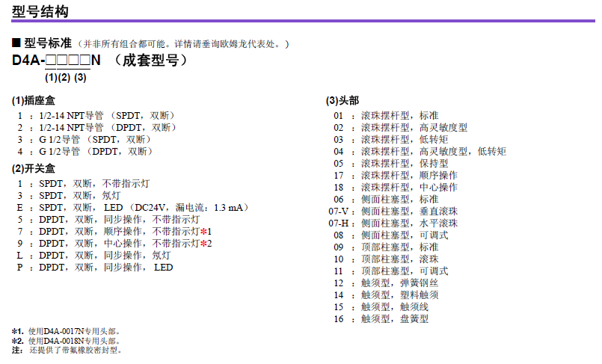The image size is (602, 364).
Task: Click the (2)开关盒 heading
Action: tap(33, 168)
